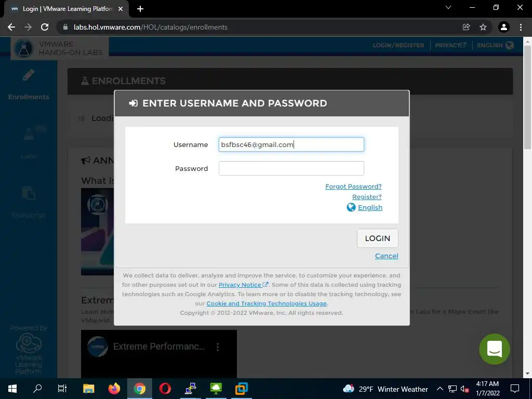Click the Extreme Performance video thumbnail
Screen dimensions: 532x399
coord(159,354)
